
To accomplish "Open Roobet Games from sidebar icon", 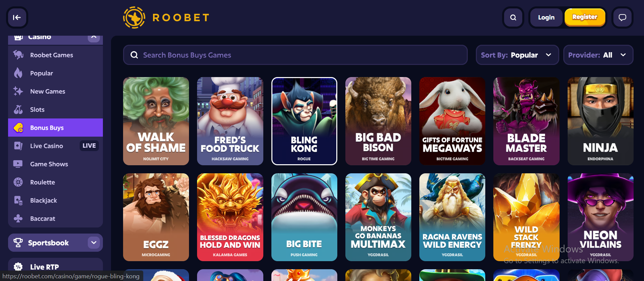I will click(18, 55).
